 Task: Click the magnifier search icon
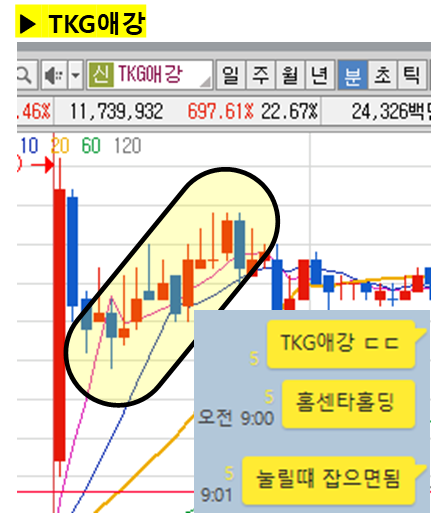(25, 75)
